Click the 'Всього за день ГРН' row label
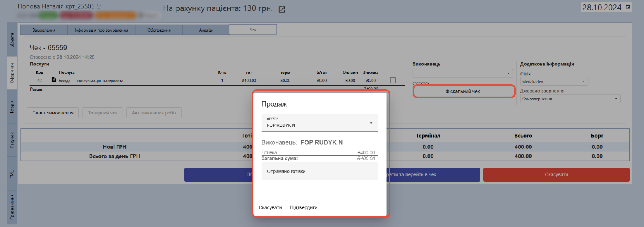644x227 pixels. (x=114, y=156)
